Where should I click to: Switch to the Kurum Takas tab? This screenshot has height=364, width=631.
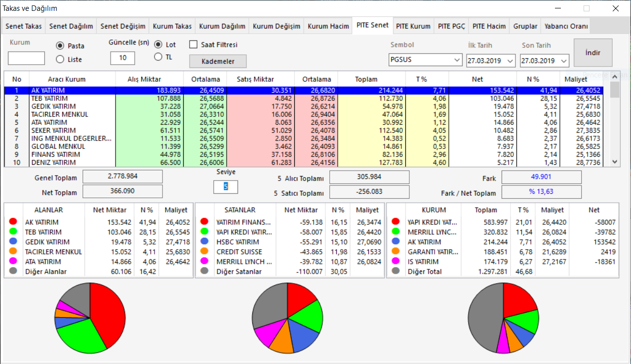(x=172, y=26)
